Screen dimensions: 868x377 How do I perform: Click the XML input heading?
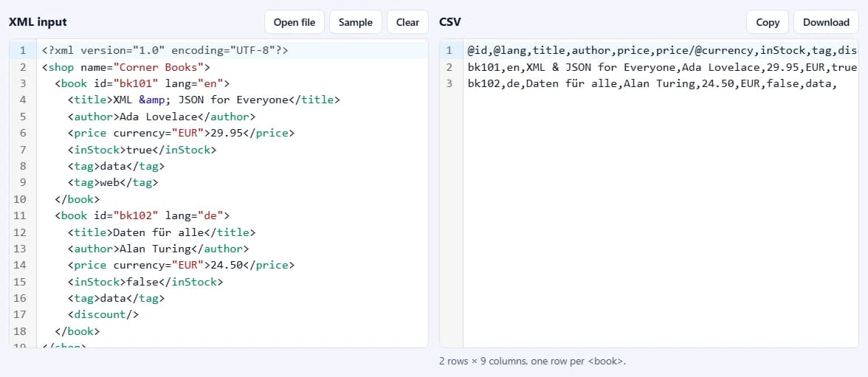coord(38,22)
